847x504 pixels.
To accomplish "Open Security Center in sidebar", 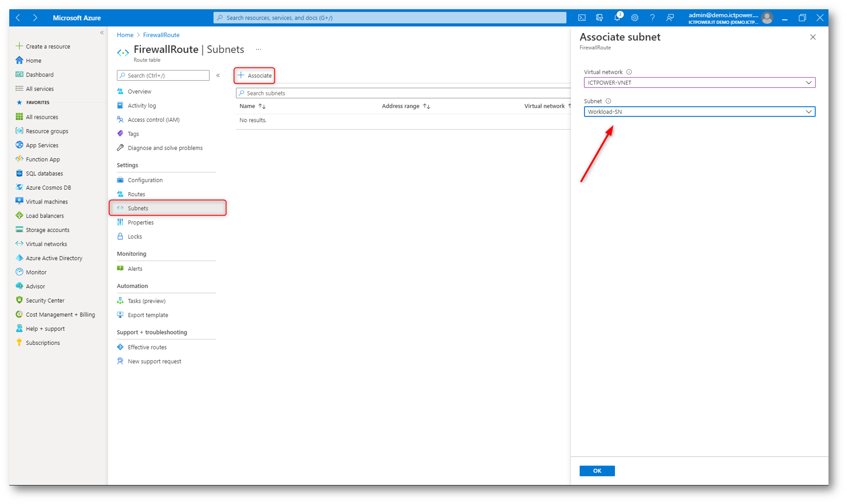I will (x=45, y=300).
